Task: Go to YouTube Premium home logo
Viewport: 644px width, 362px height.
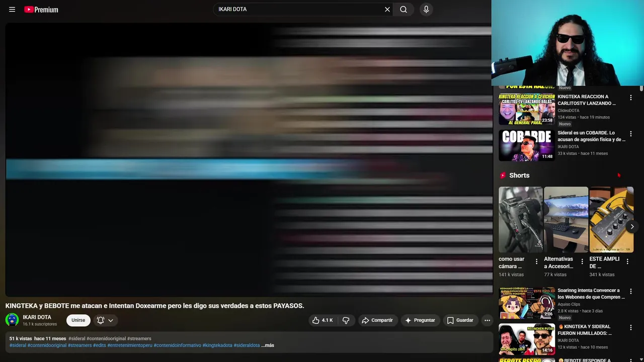Action: coord(41,9)
